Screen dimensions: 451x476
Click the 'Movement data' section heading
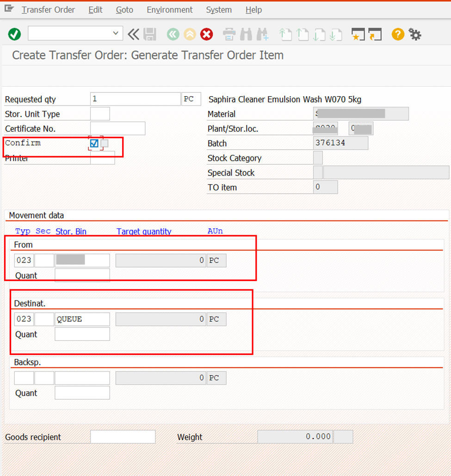[37, 215]
